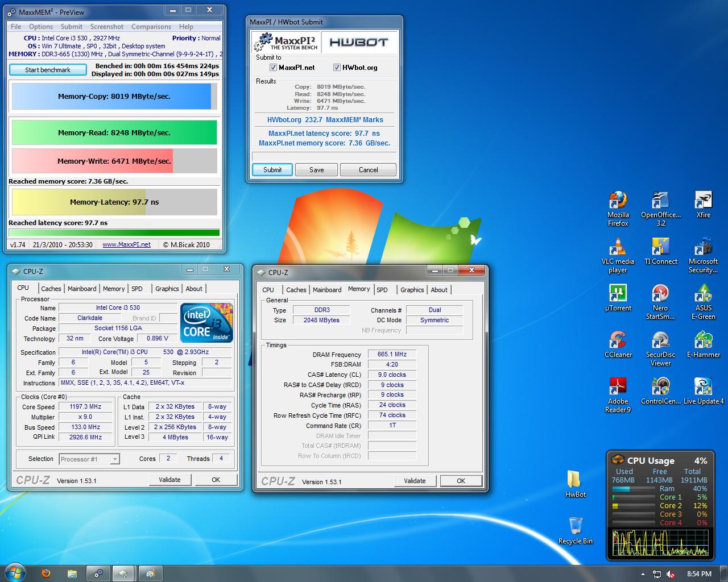The width and height of the screenshot is (728, 582).
Task: Open TI Connect desktop icon
Action: click(x=660, y=251)
